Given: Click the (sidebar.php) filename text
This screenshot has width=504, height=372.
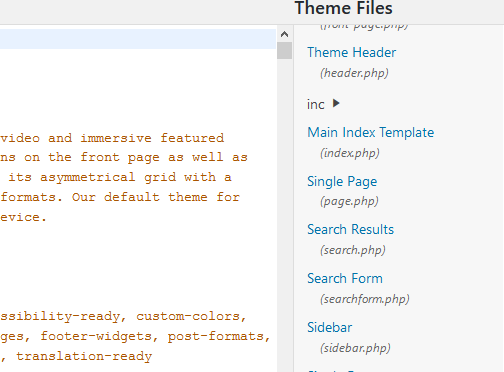Looking at the screenshot, I should tap(355, 348).
